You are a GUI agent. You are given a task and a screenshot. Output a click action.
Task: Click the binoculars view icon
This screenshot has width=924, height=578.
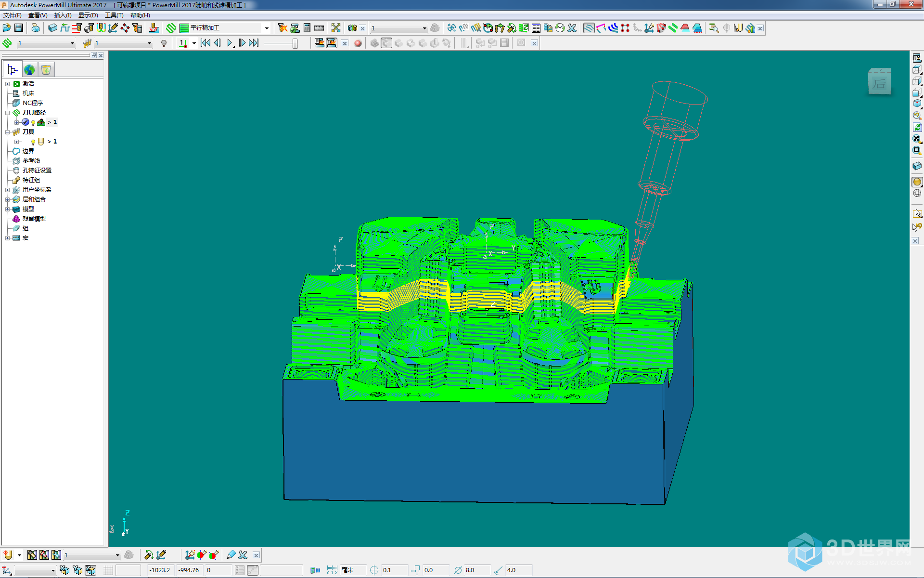point(352,28)
